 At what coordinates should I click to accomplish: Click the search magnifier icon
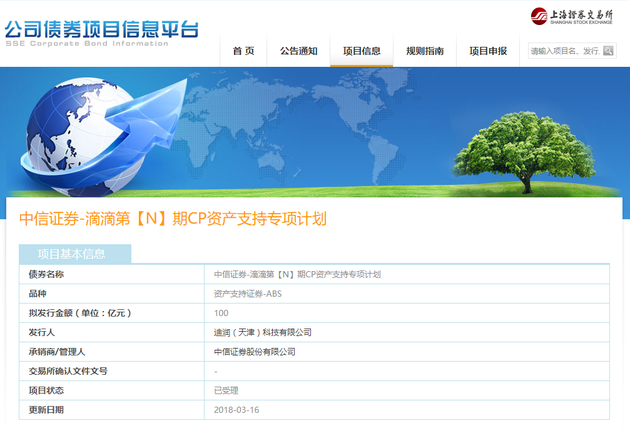609,50
